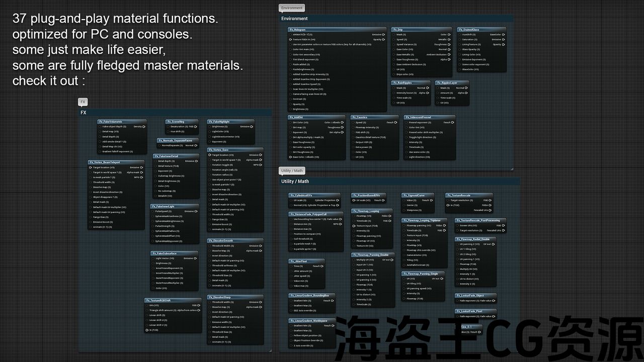This screenshot has height=362, width=644.
Task: Click Texture input (T2d) pin on Fx_Flowmap_Looping
Action: (x=354, y=226)
